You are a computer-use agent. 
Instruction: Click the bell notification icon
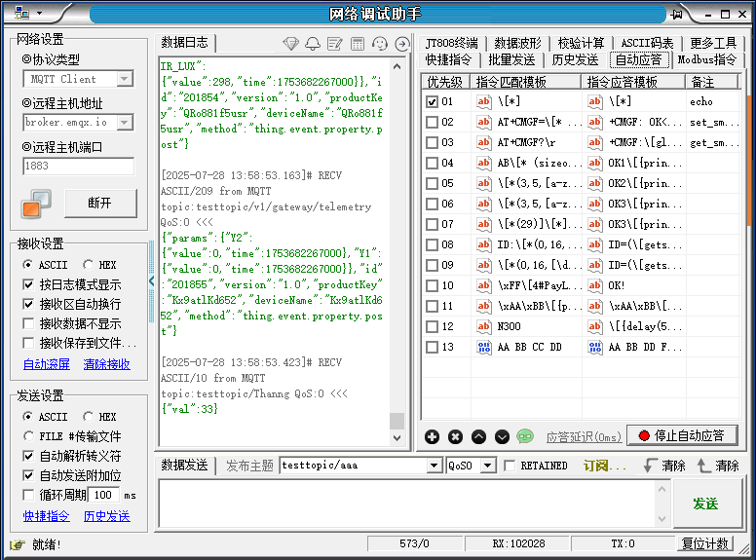pyautogui.click(x=313, y=44)
